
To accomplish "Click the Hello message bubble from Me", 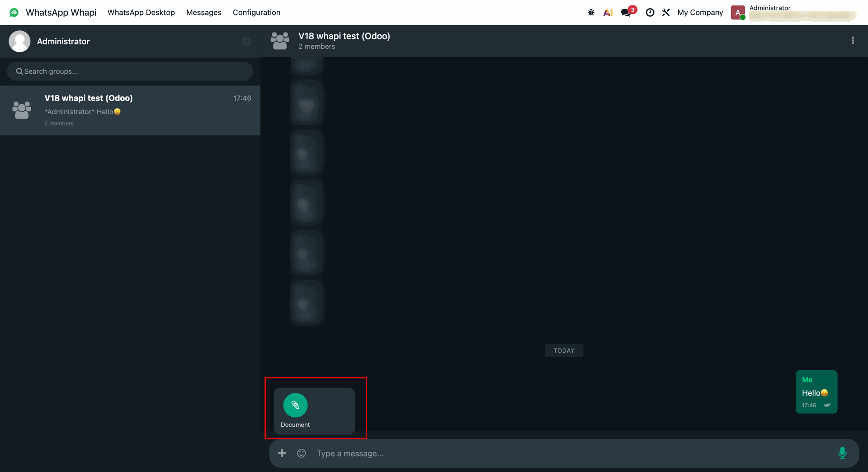I will pyautogui.click(x=816, y=392).
